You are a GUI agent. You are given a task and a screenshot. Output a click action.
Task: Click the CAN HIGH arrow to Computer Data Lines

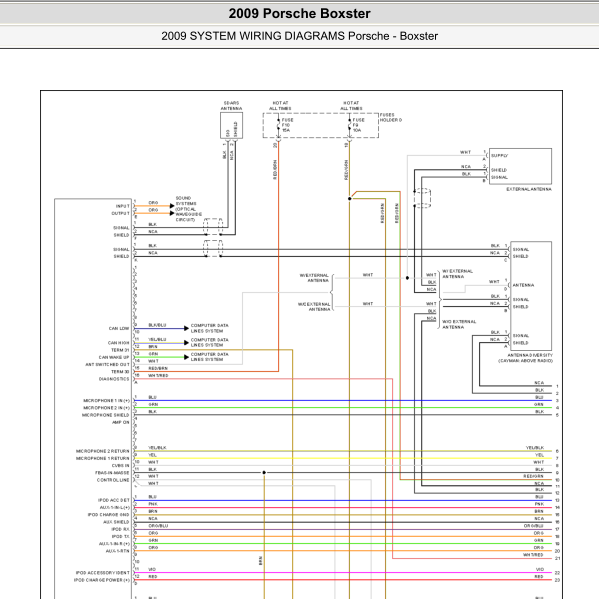click(x=186, y=343)
